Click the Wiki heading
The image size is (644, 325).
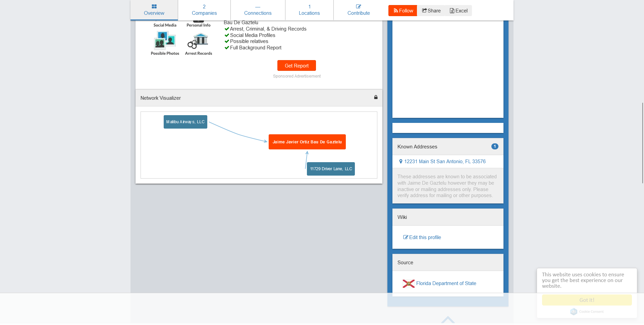point(402,217)
